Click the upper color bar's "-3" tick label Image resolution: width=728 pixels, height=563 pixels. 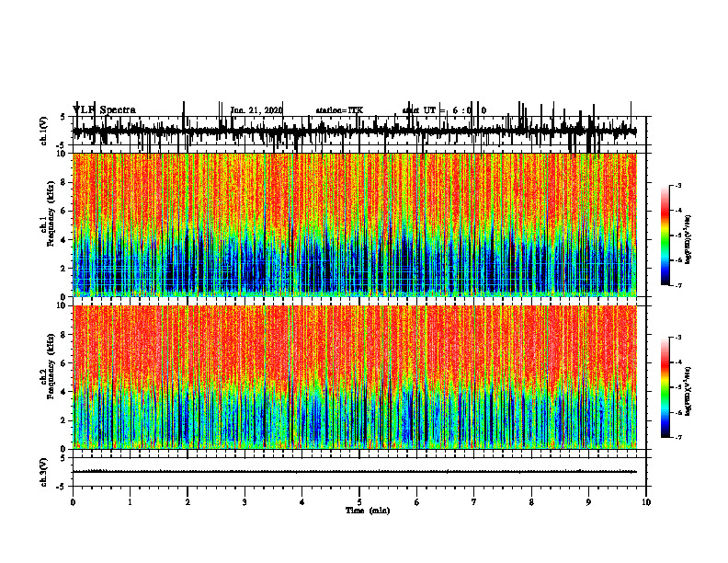(678, 186)
